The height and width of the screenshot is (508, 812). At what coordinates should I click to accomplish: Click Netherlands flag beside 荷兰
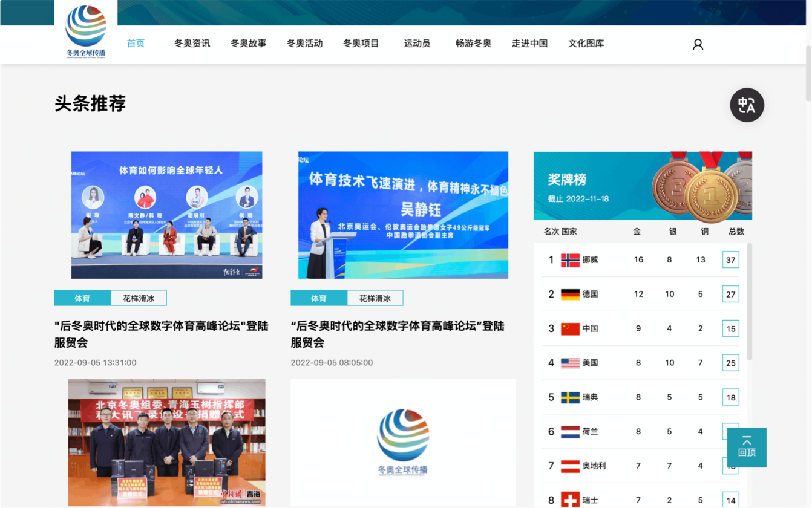coord(570,432)
